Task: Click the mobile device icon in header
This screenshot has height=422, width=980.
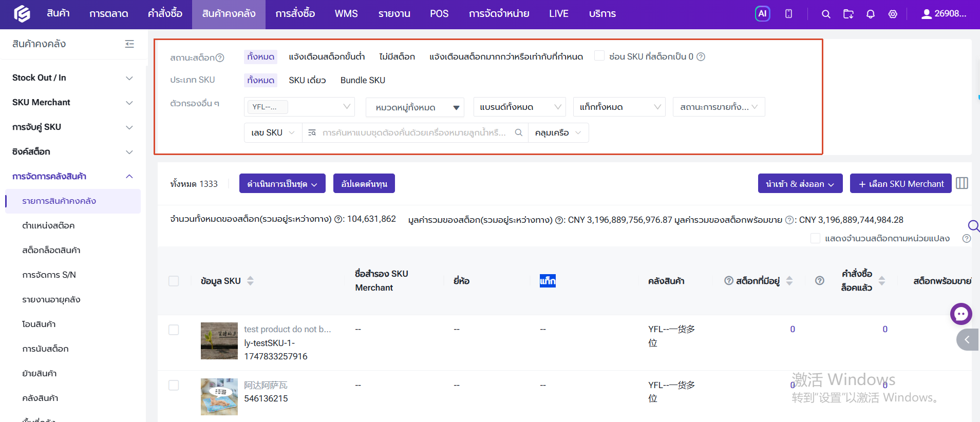Action: tap(788, 14)
